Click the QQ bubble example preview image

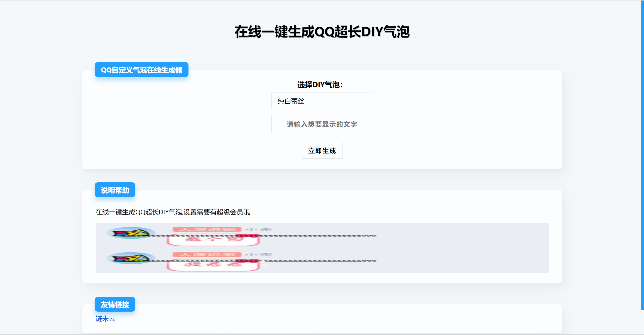click(322, 248)
